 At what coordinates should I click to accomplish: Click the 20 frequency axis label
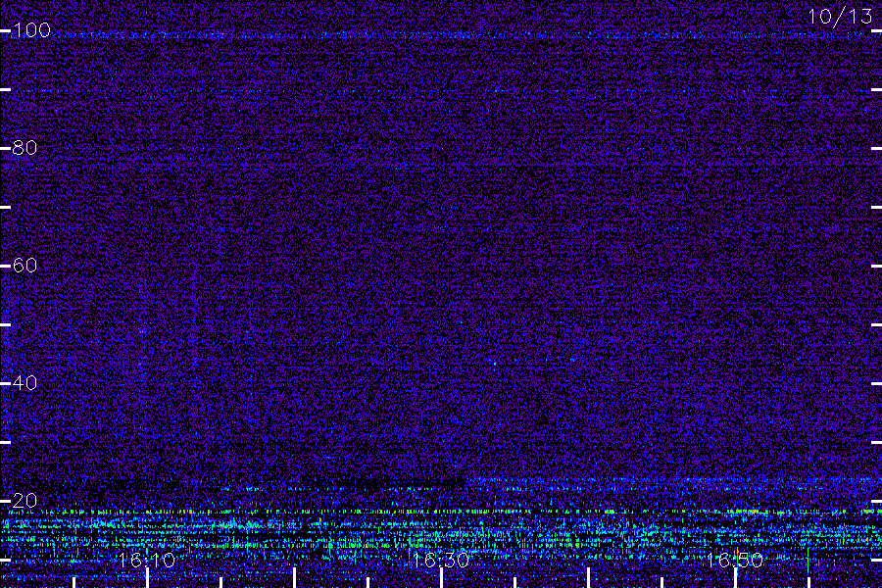[x=24, y=500]
